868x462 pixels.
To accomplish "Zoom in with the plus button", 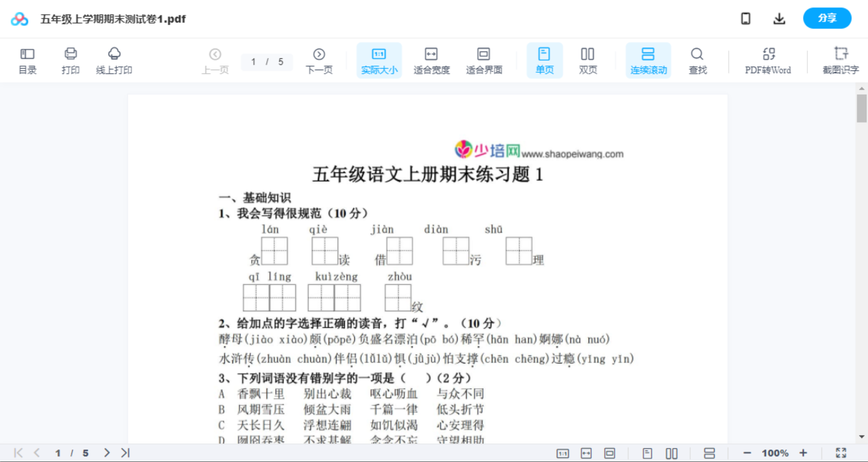I will pos(803,453).
